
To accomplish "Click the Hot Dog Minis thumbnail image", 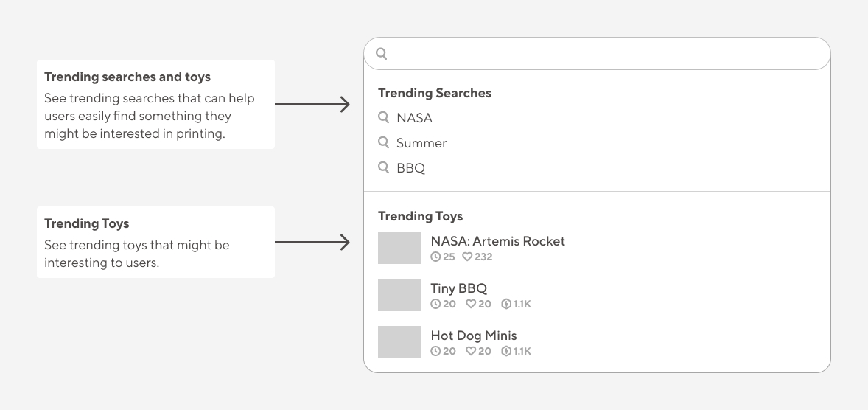I will coord(399,342).
